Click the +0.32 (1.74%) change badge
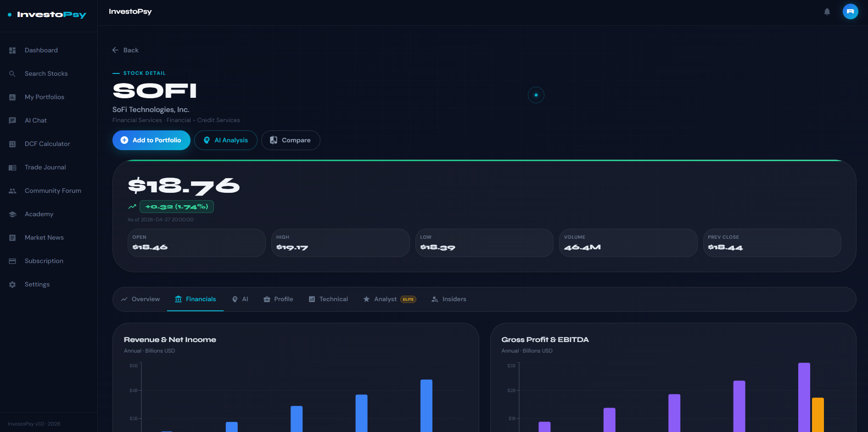Screen dimensions: 868x432 pos(177,207)
